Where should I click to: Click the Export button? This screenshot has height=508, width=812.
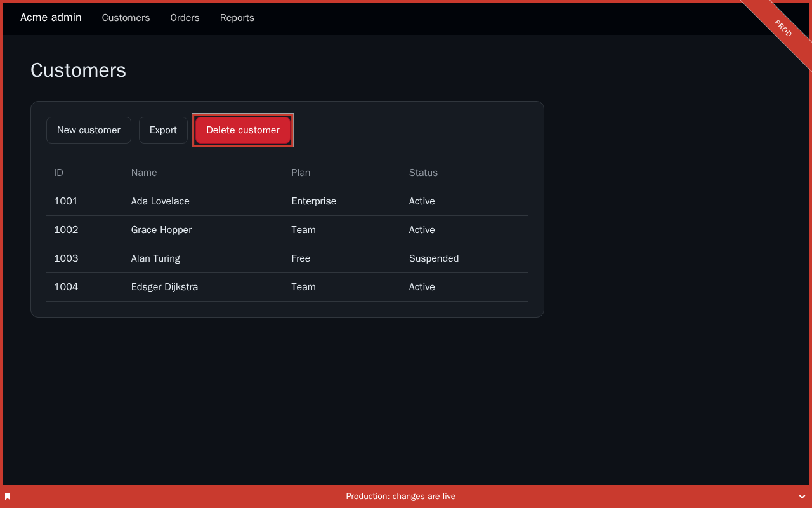coord(163,130)
